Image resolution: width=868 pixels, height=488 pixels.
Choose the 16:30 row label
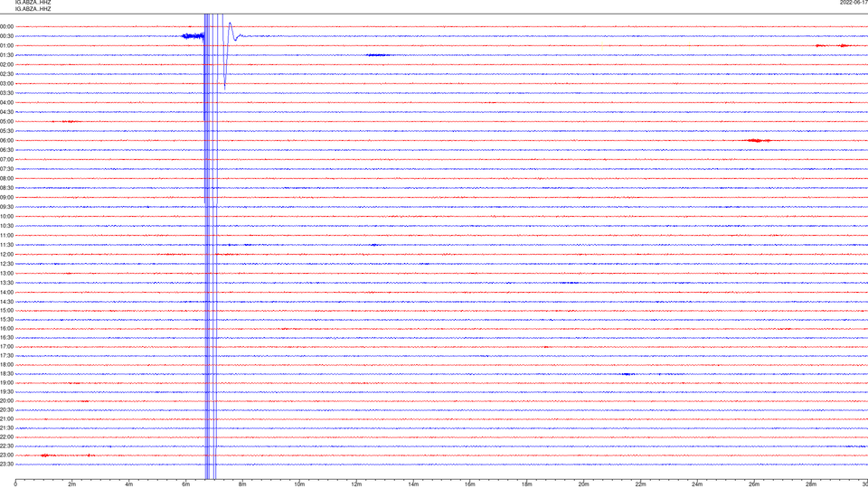(x=6, y=337)
